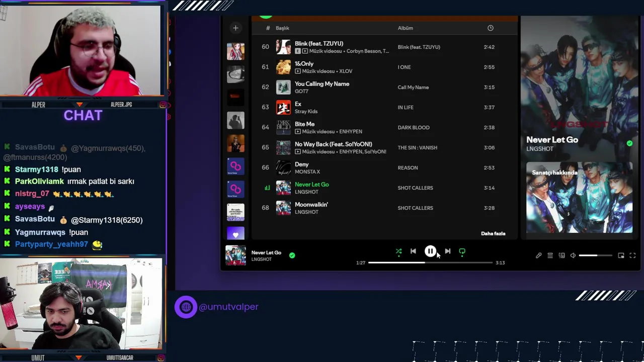
Task: Click the music video icon under No Way Back
Action: (x=298, y=152)
